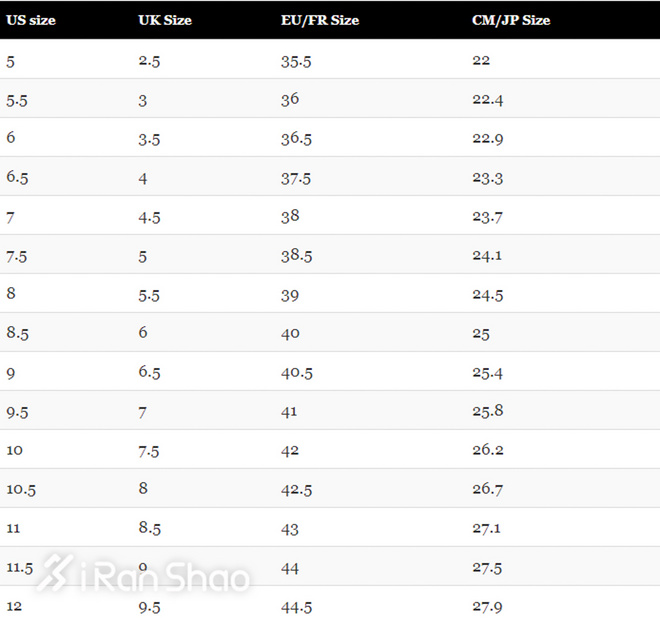Image resolution: width=660 pixels, height=622 pixels.
Task: Click the 27.1 CM/JP size value
Action: [x=487, y=528]
